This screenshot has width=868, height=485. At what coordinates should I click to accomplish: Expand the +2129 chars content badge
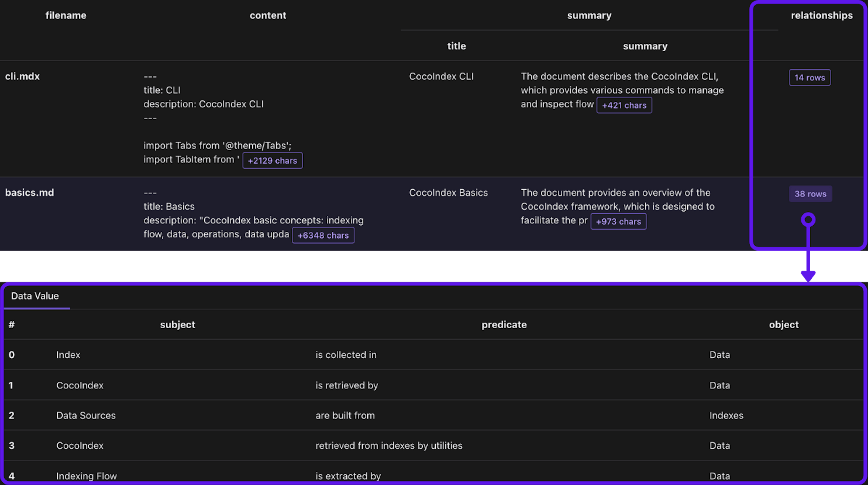coord(272,160)
